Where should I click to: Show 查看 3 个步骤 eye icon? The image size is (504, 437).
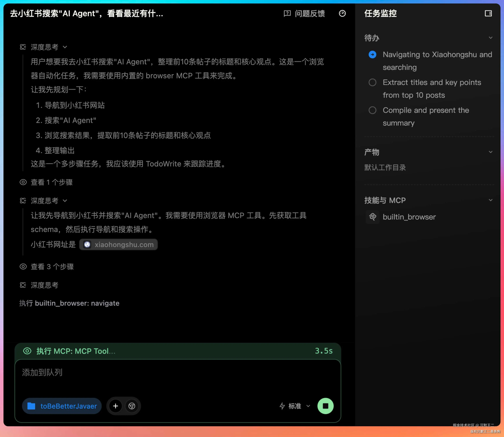23,266
